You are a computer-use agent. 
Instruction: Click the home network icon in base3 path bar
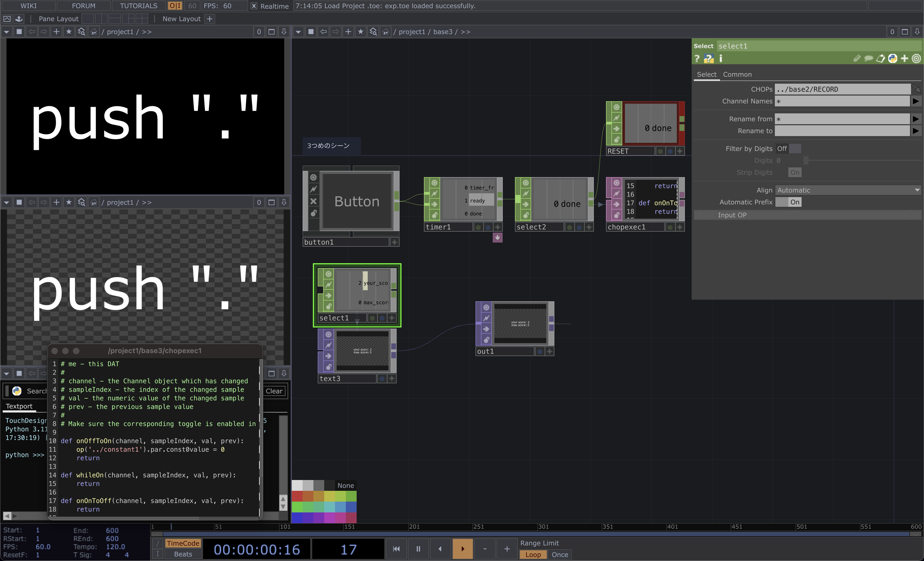385,32
